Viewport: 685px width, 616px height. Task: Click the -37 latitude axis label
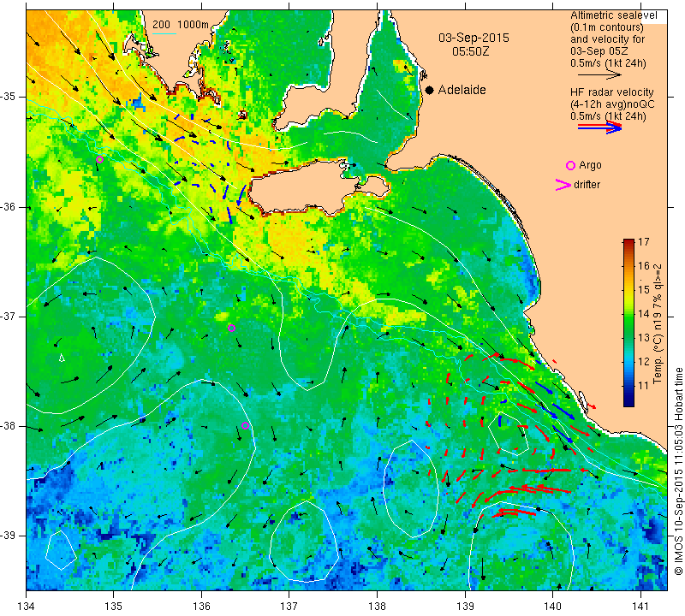[x=9, y=316]
